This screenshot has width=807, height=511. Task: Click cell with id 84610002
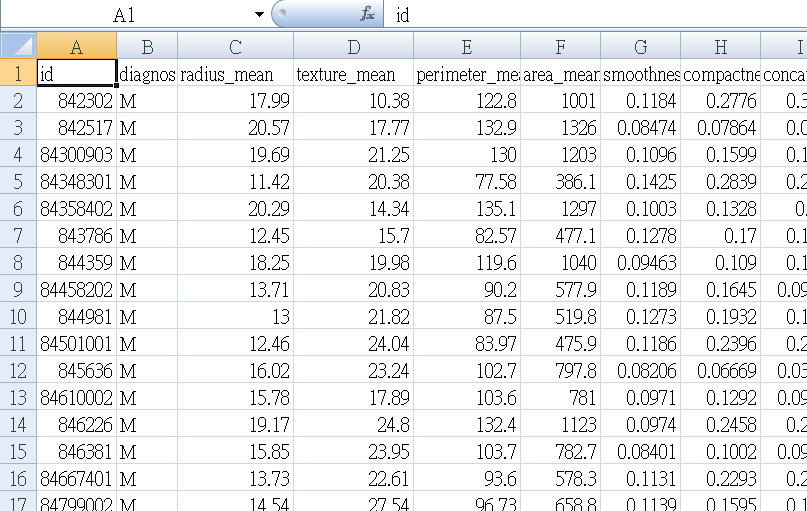coord(77,398)
